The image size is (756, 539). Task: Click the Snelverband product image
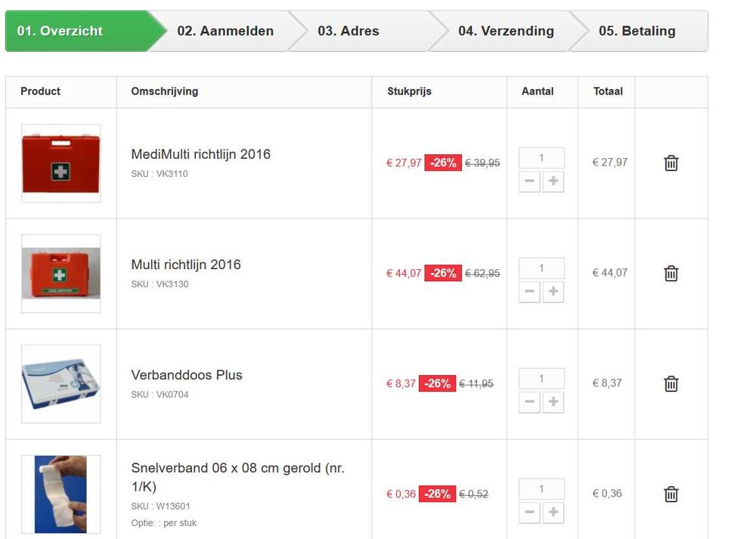tap(60, 493)
